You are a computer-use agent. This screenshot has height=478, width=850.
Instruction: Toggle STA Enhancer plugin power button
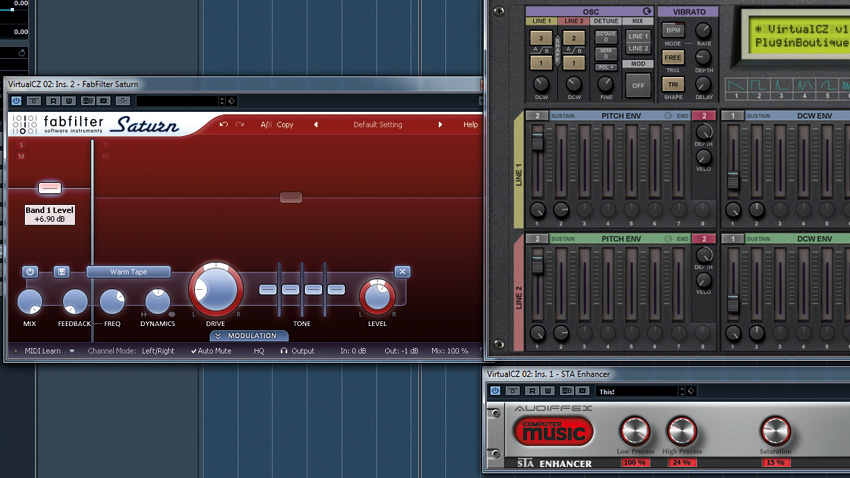tap(495, 391)
